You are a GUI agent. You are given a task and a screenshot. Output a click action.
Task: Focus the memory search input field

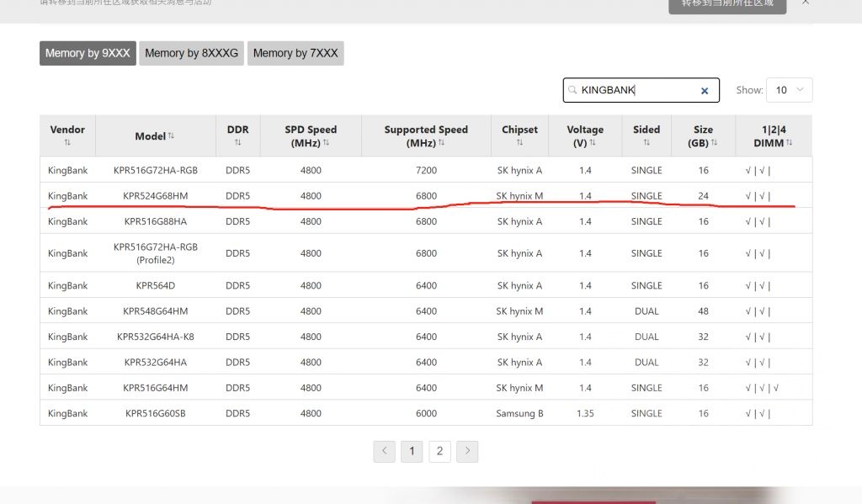tap(636, 90)
